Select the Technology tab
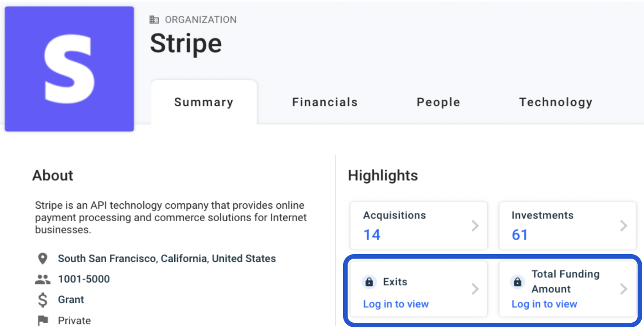This screenshot has height=336, width=644. (x=555, y=102)
